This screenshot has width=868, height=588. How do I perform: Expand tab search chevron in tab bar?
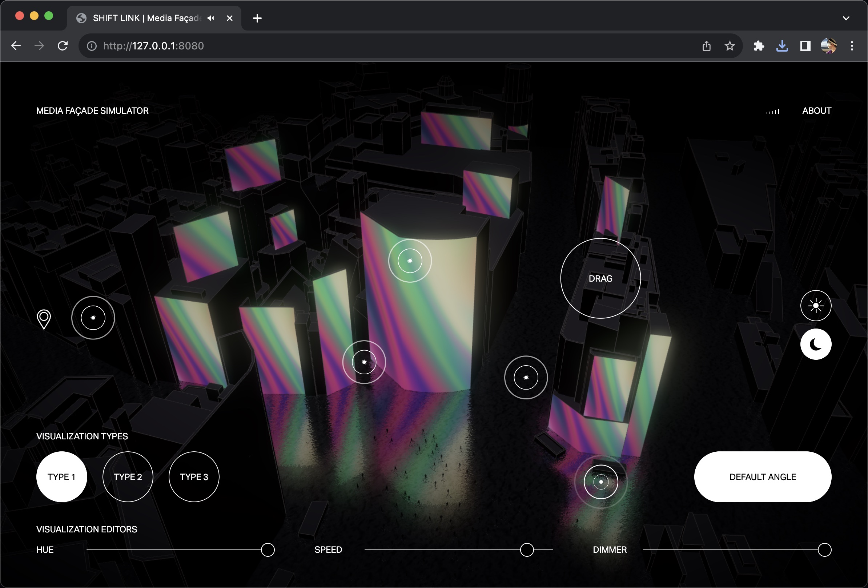coord(846,18)
